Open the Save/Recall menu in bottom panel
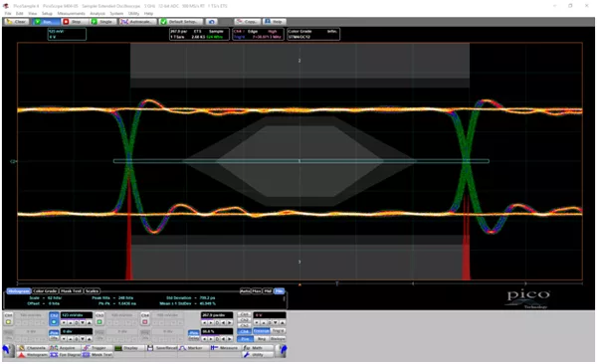 (x=161, y=348)
